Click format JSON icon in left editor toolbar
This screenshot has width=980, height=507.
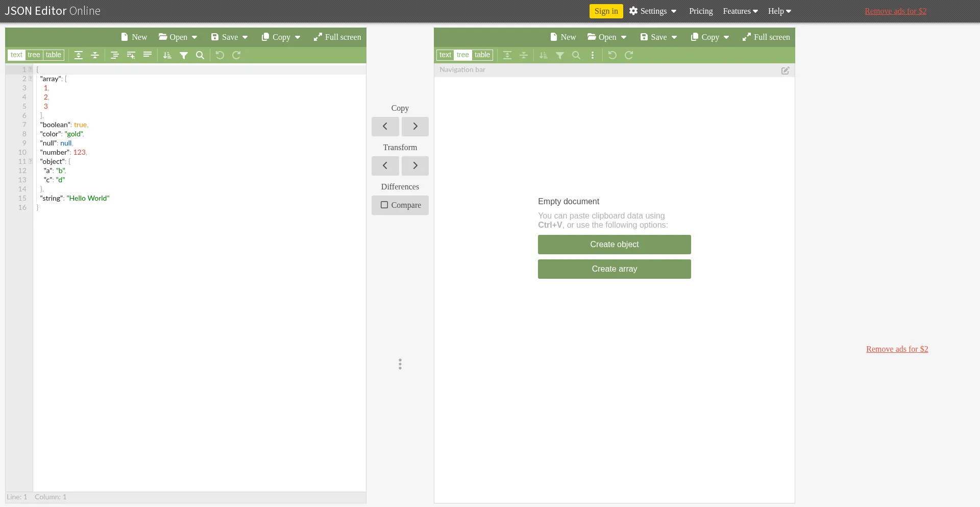(x=115, y=55)
